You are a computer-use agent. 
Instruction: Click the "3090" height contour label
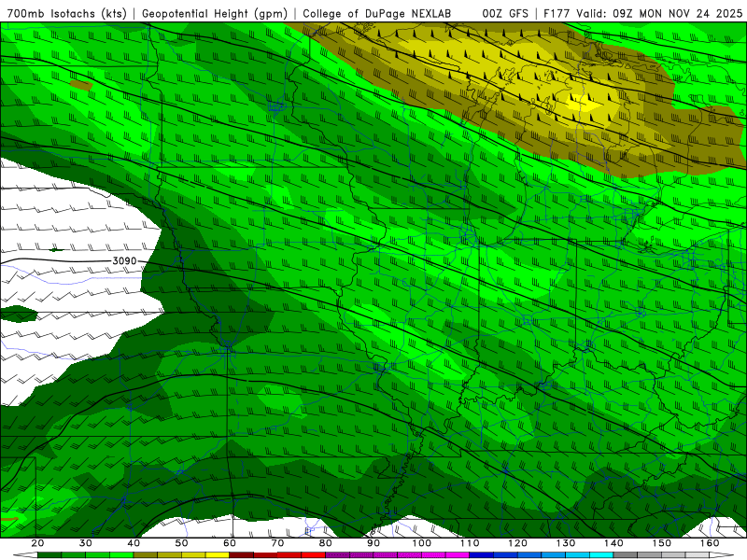[x=124, y=261]
